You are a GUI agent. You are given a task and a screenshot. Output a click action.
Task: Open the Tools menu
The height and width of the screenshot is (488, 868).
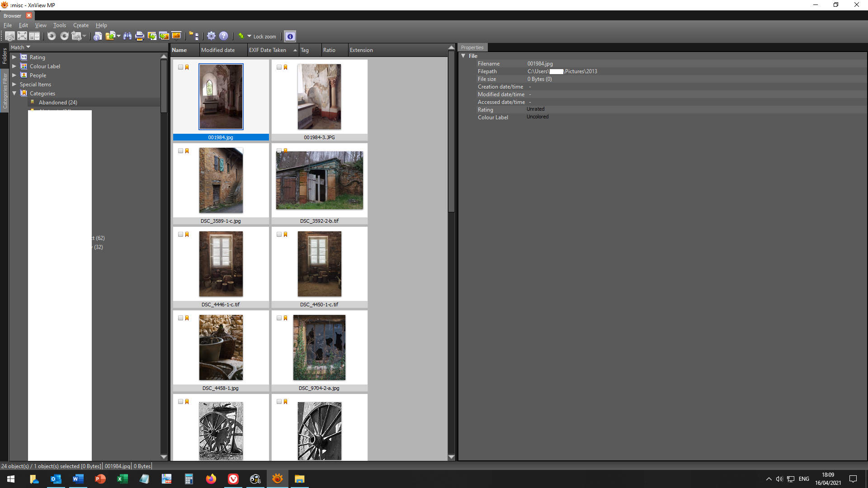[59, 25]
